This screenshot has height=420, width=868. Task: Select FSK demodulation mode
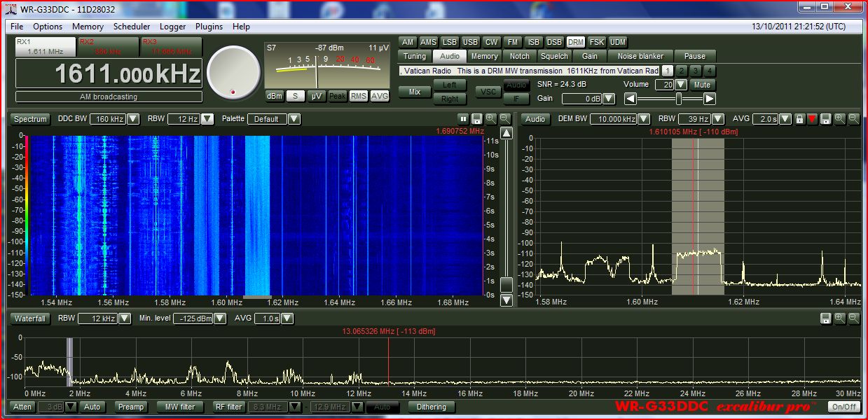click(x=597, y=42)
